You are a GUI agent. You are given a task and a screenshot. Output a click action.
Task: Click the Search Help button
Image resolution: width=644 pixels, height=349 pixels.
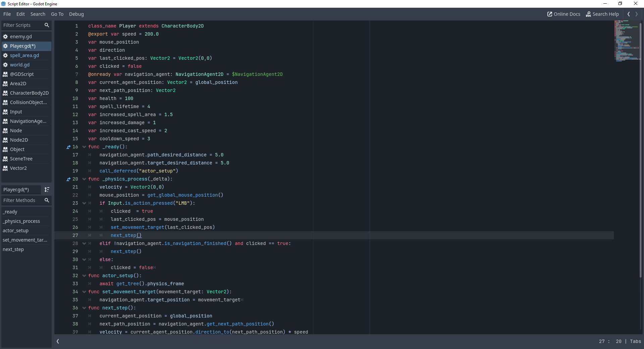pyautogui.click(x=602, y=14)
